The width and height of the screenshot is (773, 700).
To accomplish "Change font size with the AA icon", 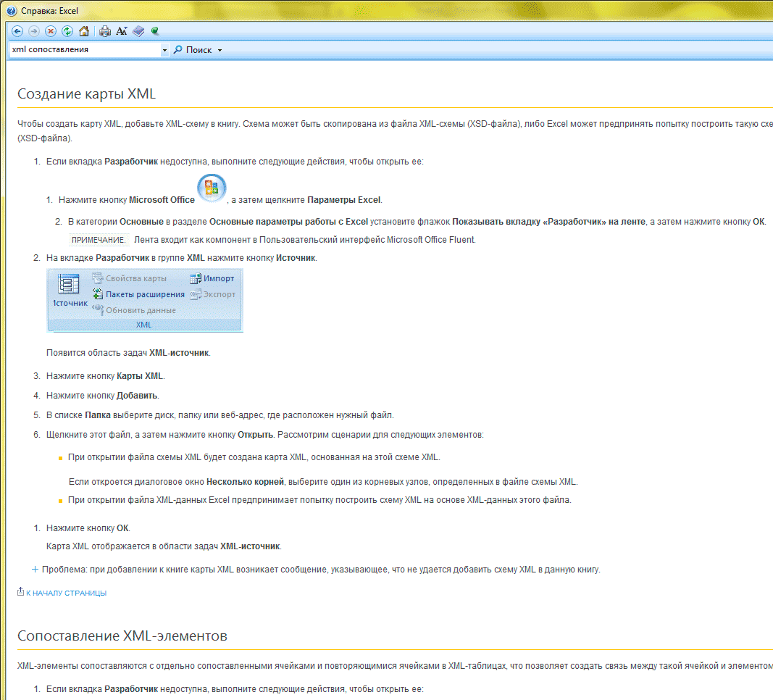I will [x=122, y=32].
